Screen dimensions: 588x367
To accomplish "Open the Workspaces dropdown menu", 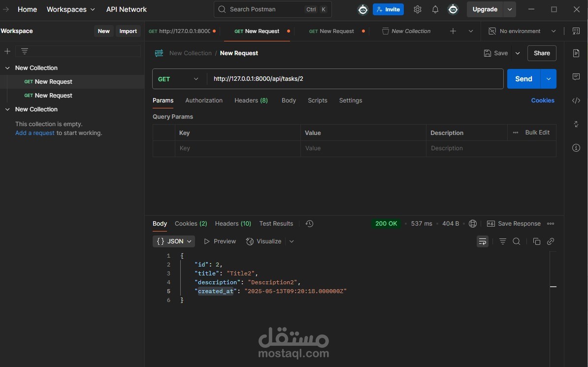I will [x=70, y=9].
